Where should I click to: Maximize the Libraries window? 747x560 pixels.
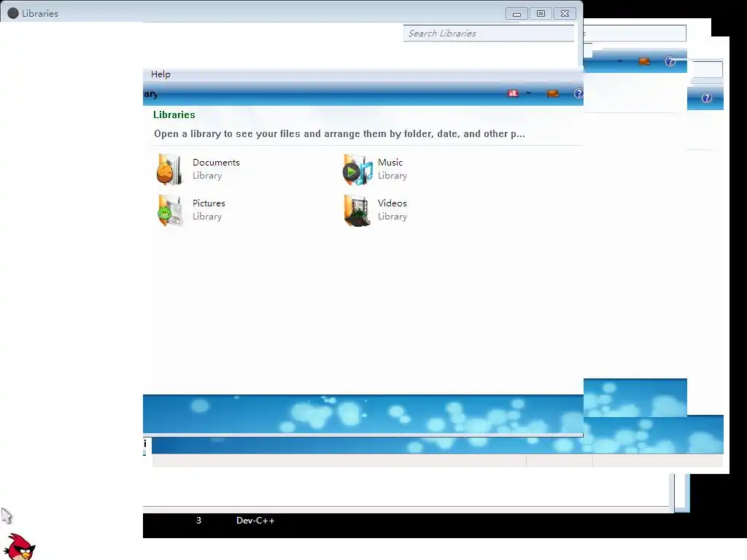pos(541,14)
